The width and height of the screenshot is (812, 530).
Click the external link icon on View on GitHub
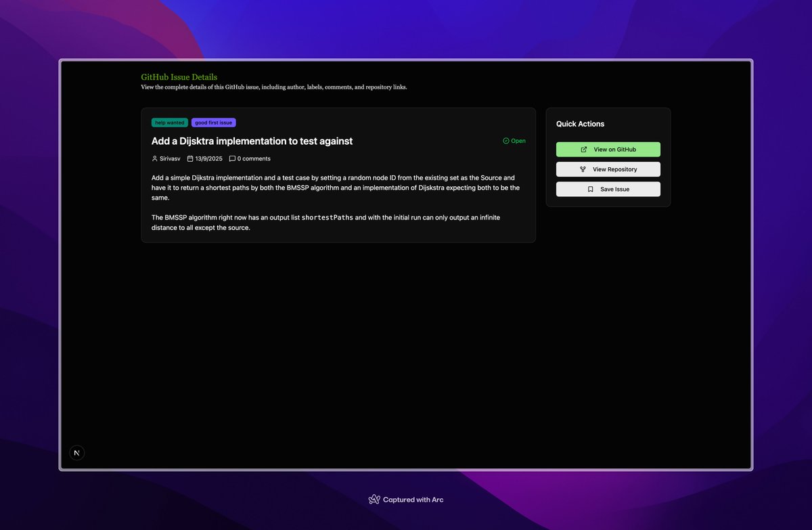(x=584, y=150)
